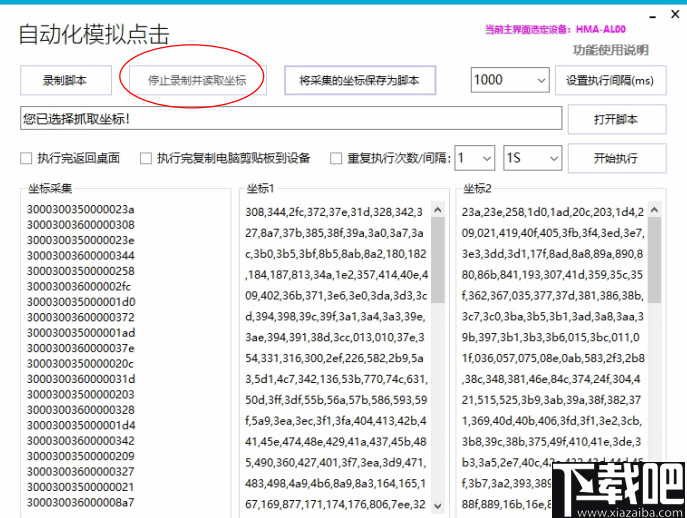Toggle 重复执行次数/间隔 checkbox
Image resolution: width=687 pixels, height=518 pixels.
point(336,158)
